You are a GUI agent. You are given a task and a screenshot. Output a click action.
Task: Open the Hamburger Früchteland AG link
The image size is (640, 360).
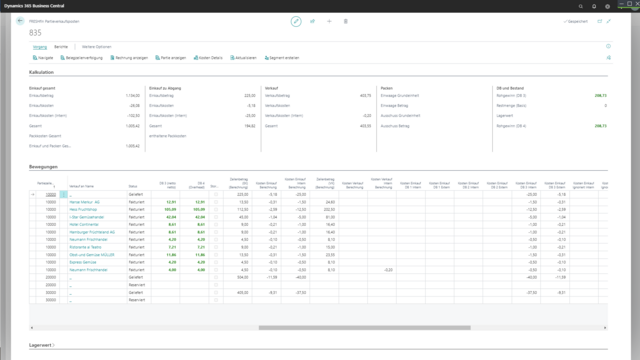coord(92,232)
